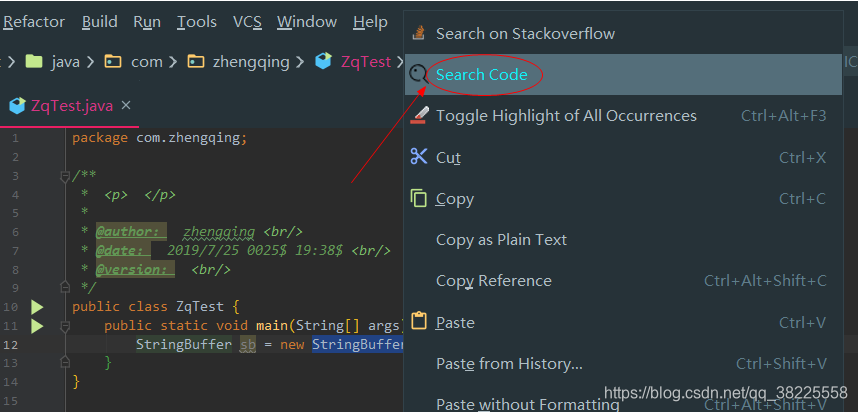Open the VCS menu
Screen dimensions: 858x412
[x=247, y=22]
